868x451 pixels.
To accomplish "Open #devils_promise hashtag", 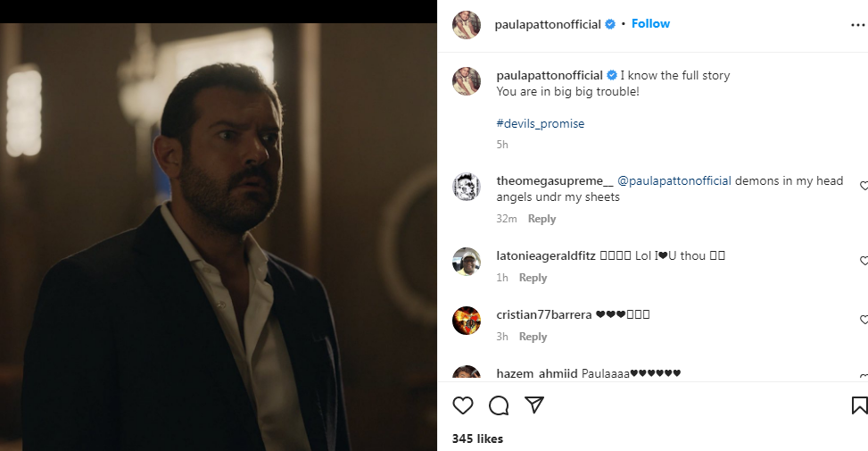I will point(541,123).
